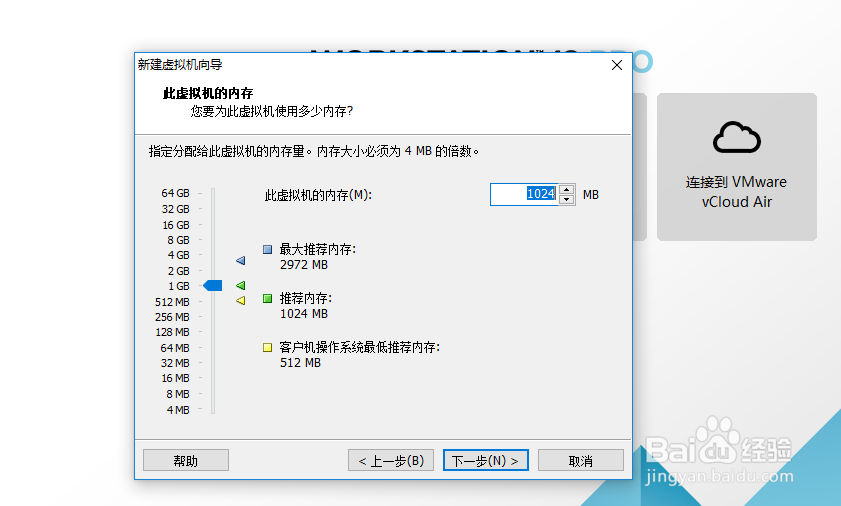Click the green legend square for 推荐内存
Image resolution: width=841 pixels, height=506 pixels.
click(x=267, y=298)
